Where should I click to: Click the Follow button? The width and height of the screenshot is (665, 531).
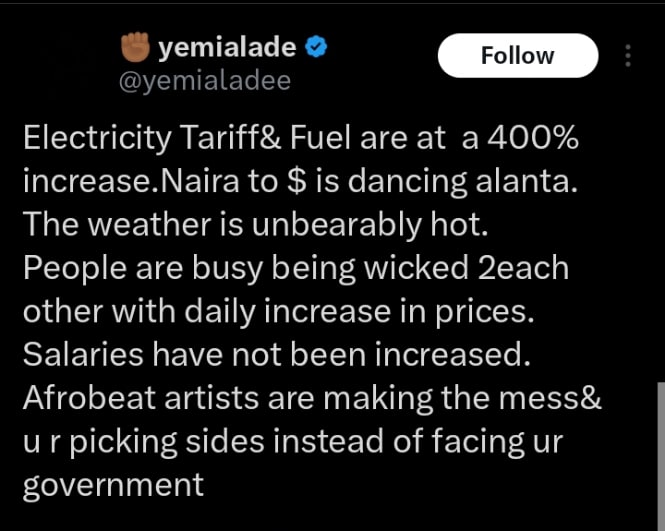click(x=517, y=55)
